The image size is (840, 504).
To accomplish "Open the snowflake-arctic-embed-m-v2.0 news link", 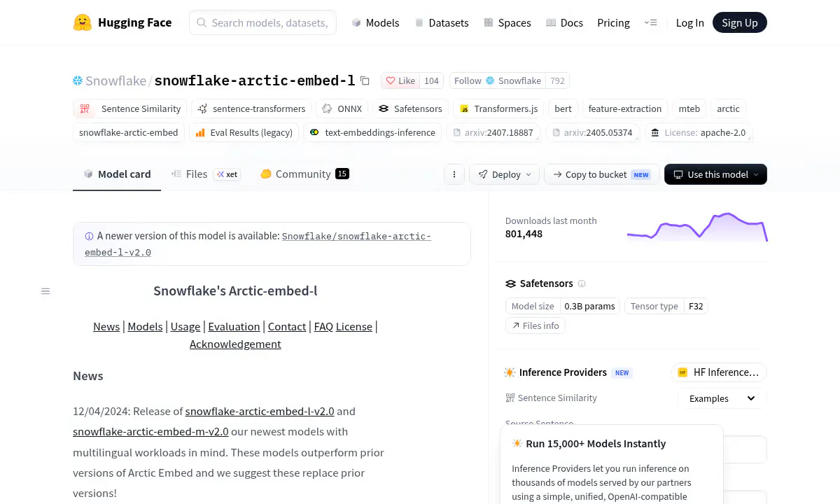I will click(x=150, y=431).
